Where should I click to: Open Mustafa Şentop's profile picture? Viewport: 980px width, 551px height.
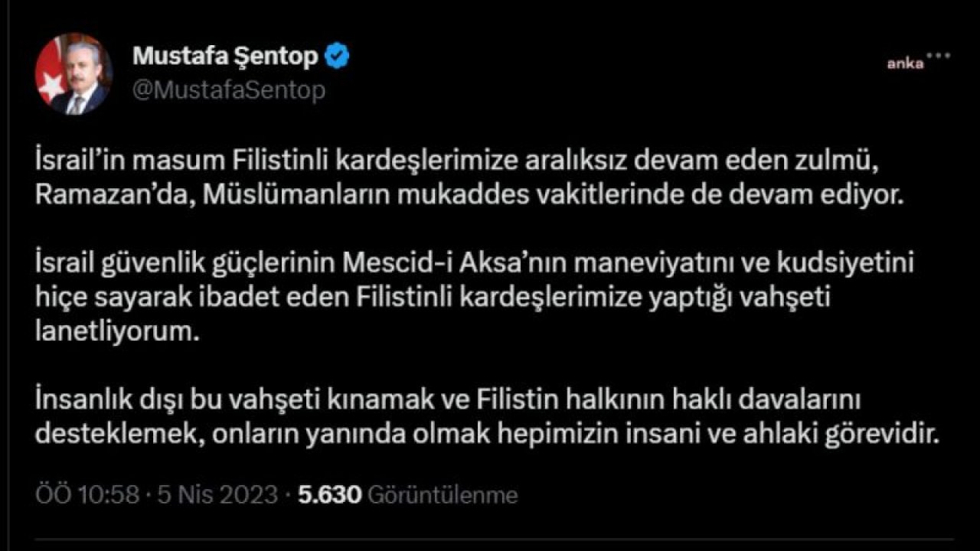coord(74,74)
